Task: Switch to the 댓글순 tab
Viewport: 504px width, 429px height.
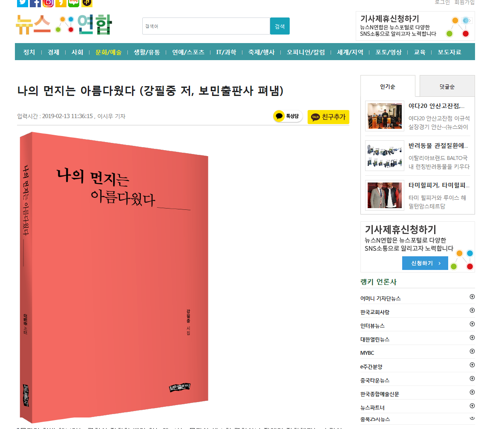Action: click(x=447, y=86)
